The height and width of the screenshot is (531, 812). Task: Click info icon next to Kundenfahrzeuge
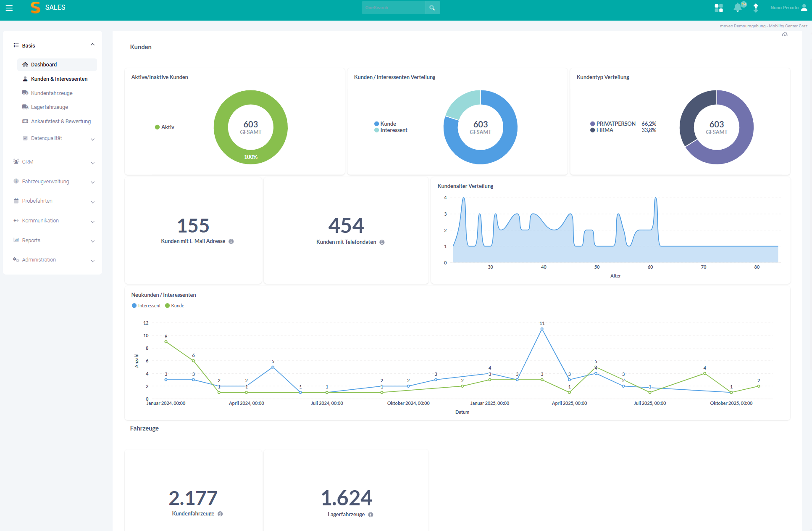(220, 514)
